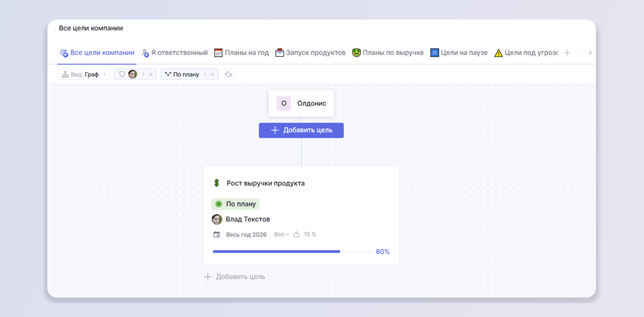The image size is (644, 317).
Task: Open the Планы на год tab
Action: click(x=241, y=53)
